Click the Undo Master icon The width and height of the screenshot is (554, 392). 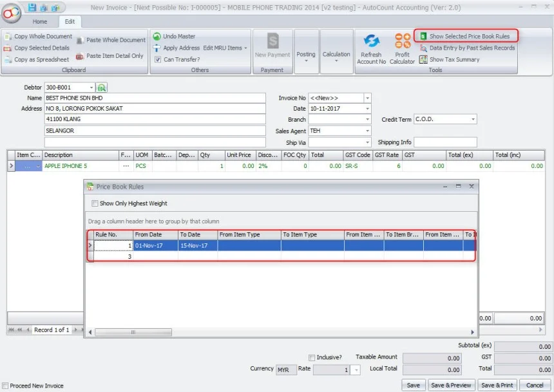coord(157,37)
